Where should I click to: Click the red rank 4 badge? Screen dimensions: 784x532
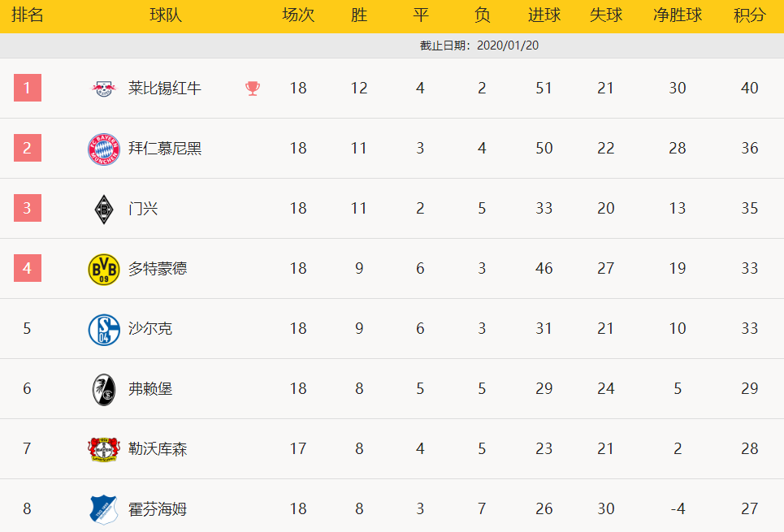[x=28, y=268]
